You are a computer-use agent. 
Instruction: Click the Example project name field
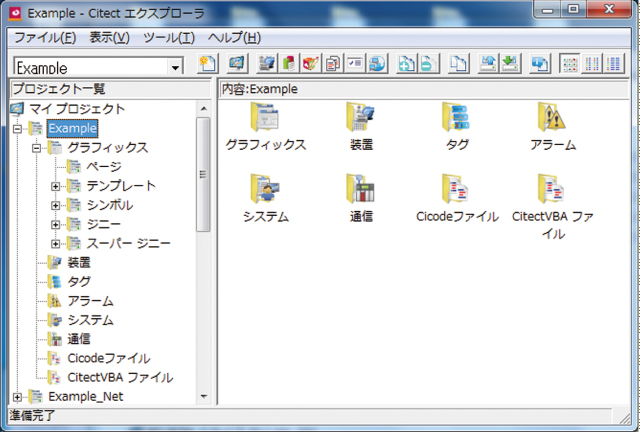pyautogui.click(x=92, y=67)
